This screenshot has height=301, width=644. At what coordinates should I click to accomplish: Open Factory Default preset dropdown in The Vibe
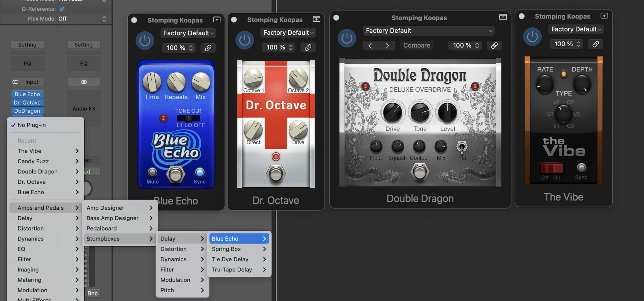[x=576, y=29]
